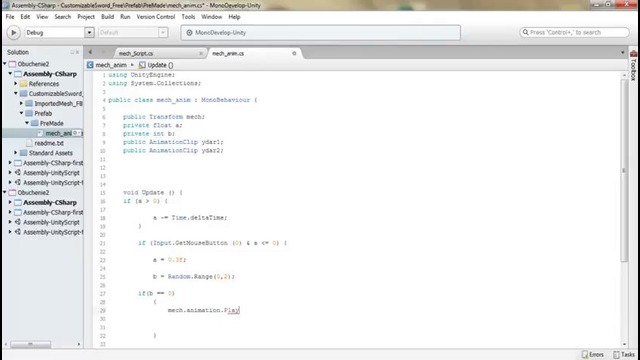Open the Version Control menu
The height and width of the screenshot is (360, 640).
[156, 17]
